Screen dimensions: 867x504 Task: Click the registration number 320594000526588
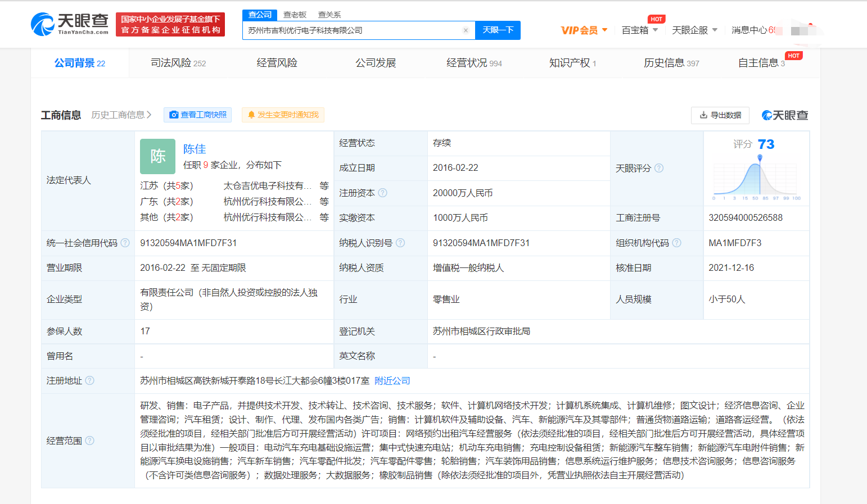point(746,217)
